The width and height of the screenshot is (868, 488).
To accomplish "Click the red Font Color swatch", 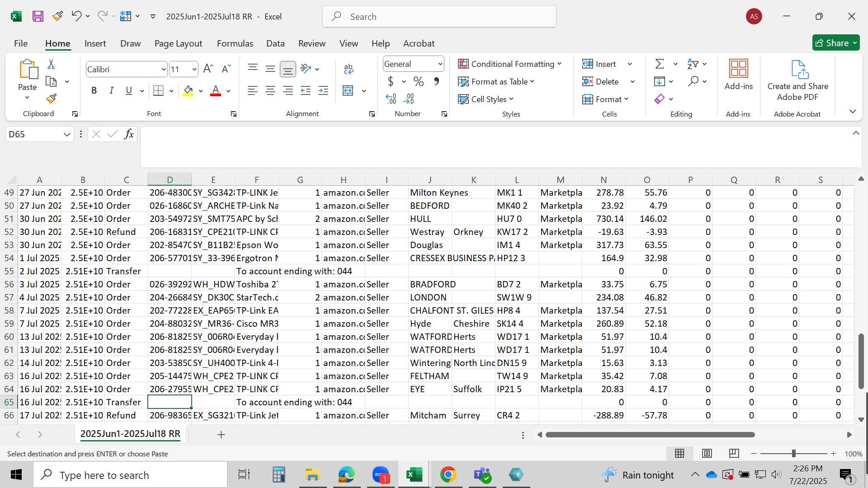I will point(216,91).
